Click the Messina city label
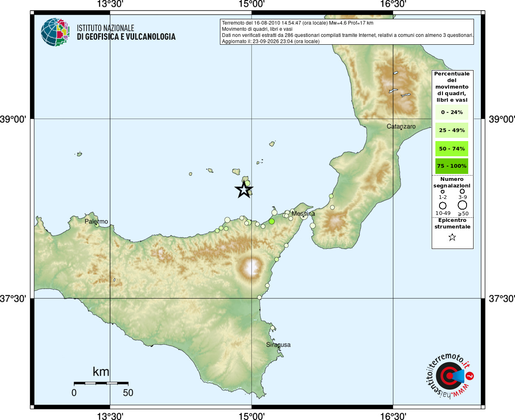The width and height of the screenshot is (515, 420). (x=303, y=214)
